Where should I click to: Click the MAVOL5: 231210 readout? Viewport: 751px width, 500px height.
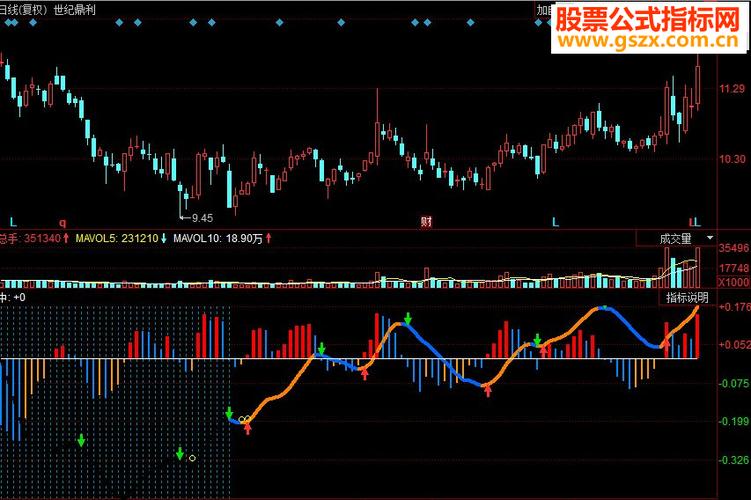(x=121, y=238)
